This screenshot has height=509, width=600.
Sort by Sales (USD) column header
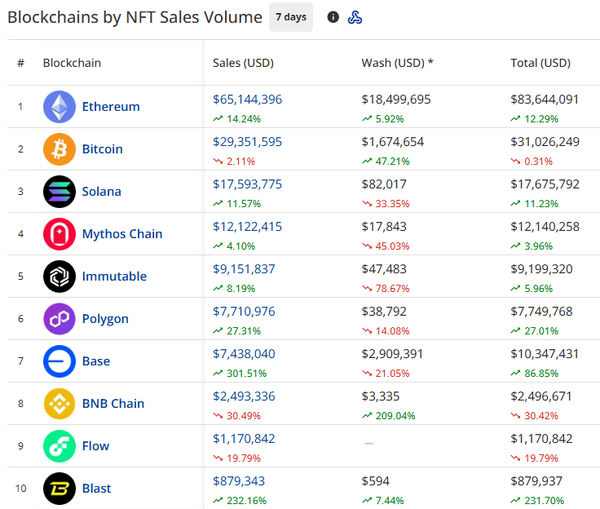click(x=243, y=63)
